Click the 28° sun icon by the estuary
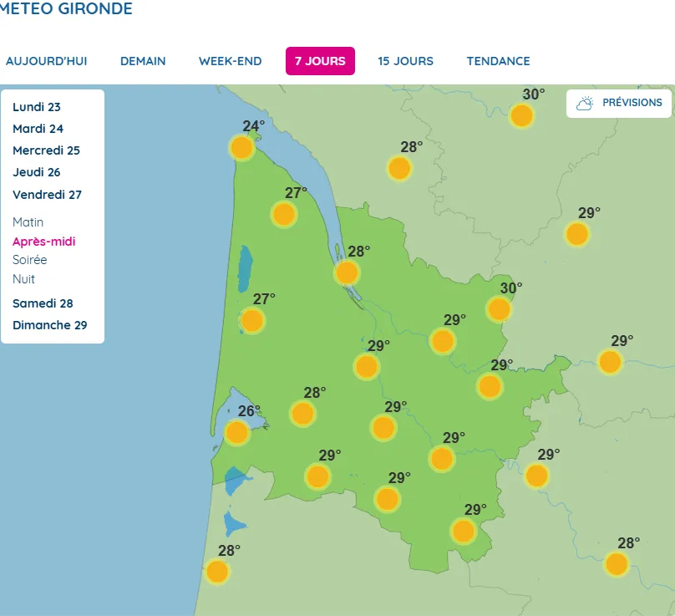Viewport: 675px width, 616px height. (347, 272)
